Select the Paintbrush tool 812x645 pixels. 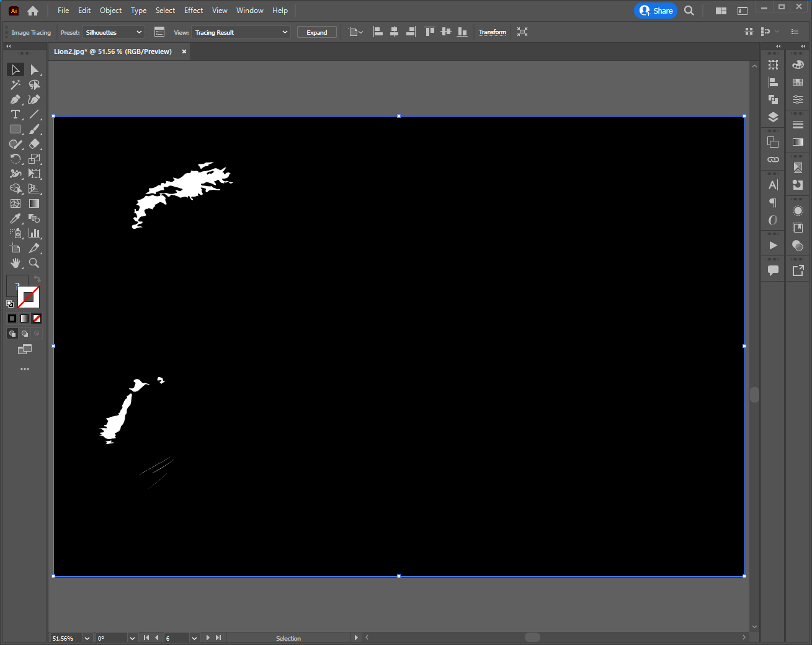(x=35, y=129)
